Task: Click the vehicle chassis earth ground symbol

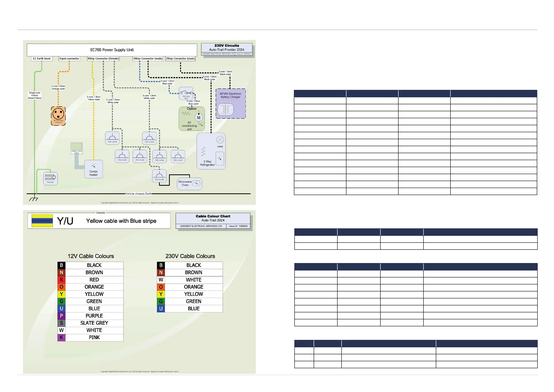Action: 34,198
